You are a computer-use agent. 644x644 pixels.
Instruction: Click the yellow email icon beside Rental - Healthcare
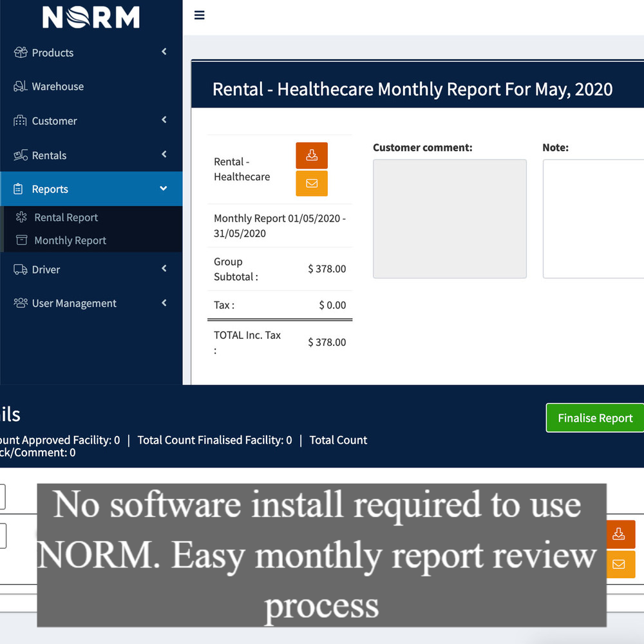click(312, 184)
